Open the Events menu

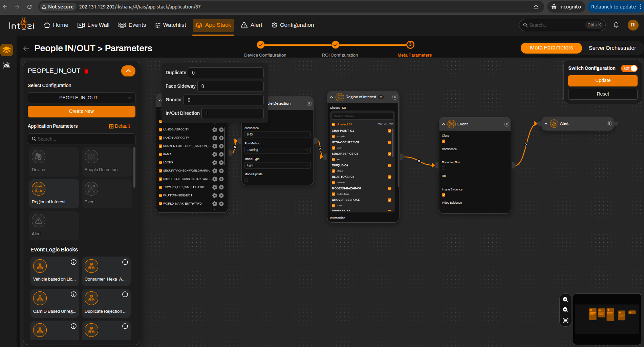click(x=132, y=25)
